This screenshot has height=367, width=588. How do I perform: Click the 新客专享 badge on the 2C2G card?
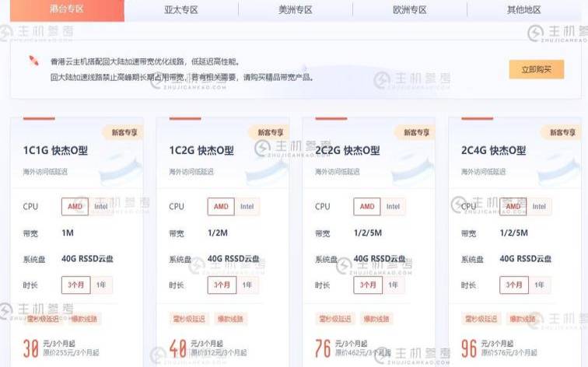[x=415, y=132]
